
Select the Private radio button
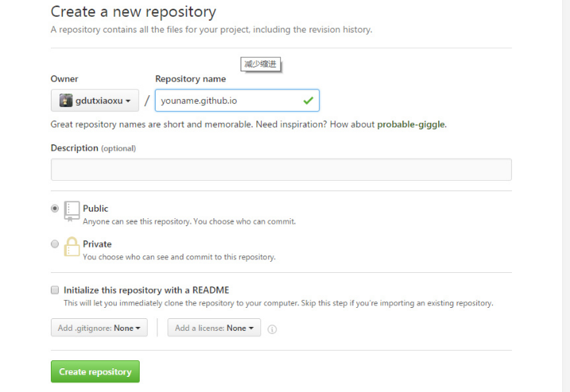[55, 244]
